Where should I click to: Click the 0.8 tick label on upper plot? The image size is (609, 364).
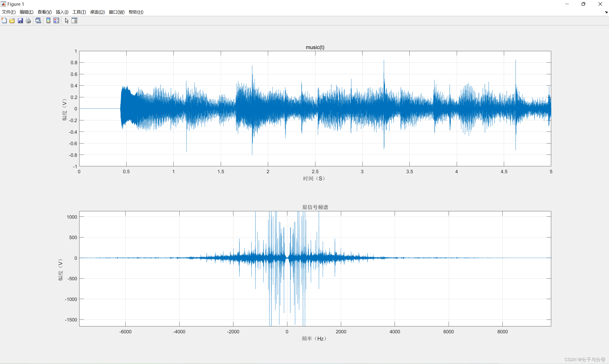[x=74, y=63]
